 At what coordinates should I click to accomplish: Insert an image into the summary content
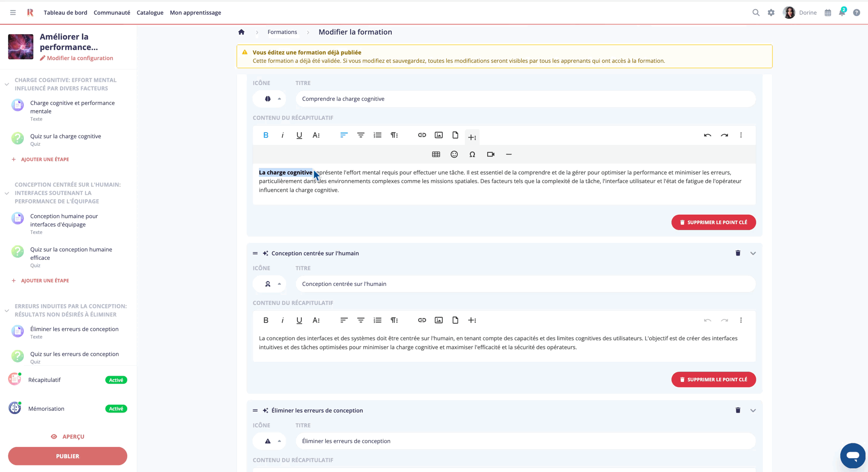click(x=438, y=135)
